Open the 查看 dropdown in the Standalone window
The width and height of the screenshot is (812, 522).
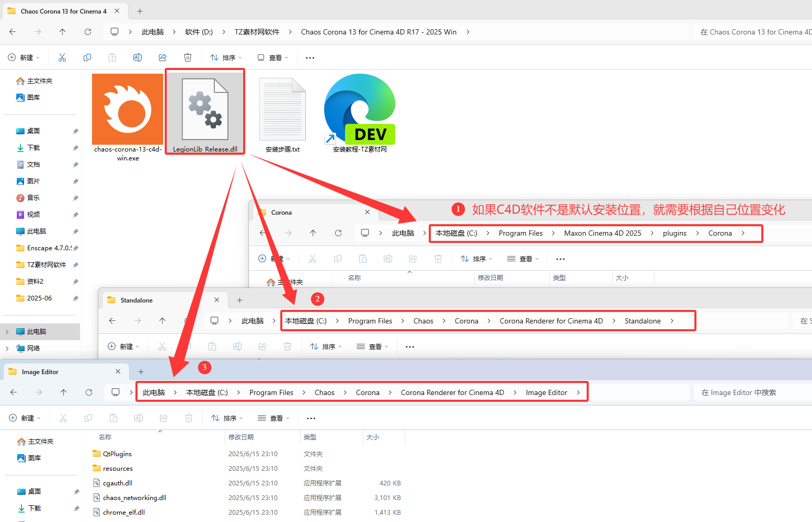pyautogui.click(x=372, y=346)
